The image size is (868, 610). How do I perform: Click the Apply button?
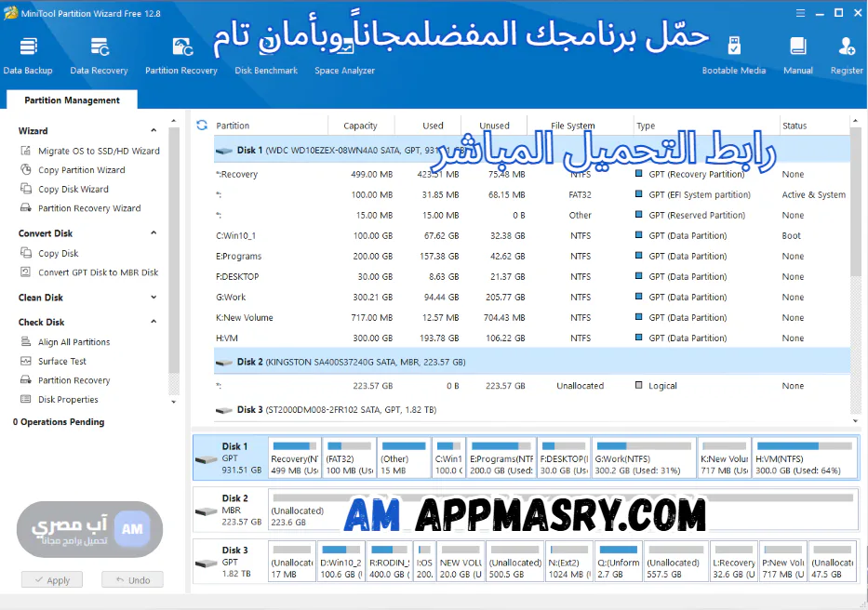[x=52, y=579]
